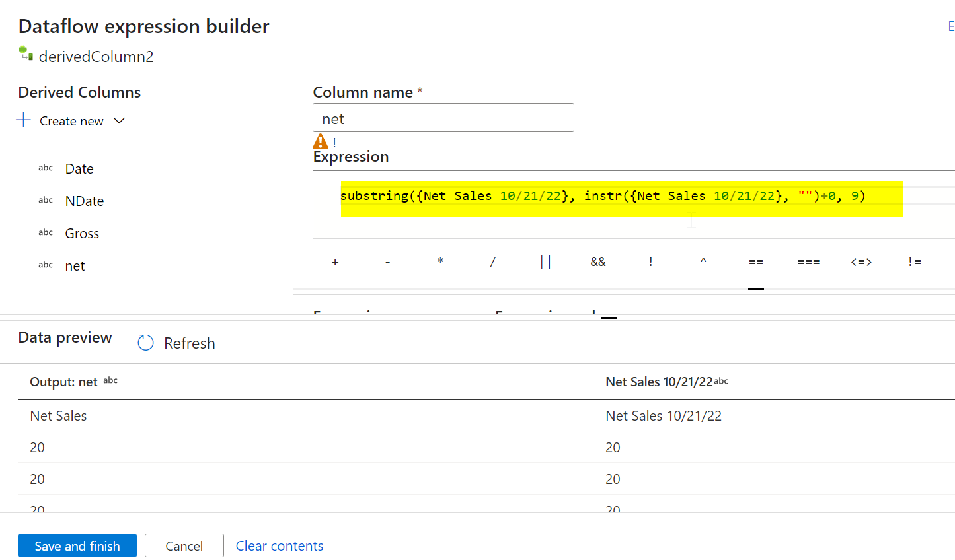Click the warning triangle icon under Column name
The height and width of the screenshot is (560, 955).
tap(321, 142)
